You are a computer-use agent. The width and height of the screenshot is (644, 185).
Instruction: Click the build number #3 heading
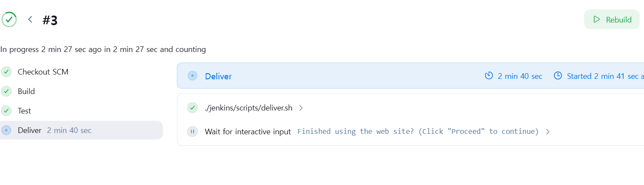[50, 20]
